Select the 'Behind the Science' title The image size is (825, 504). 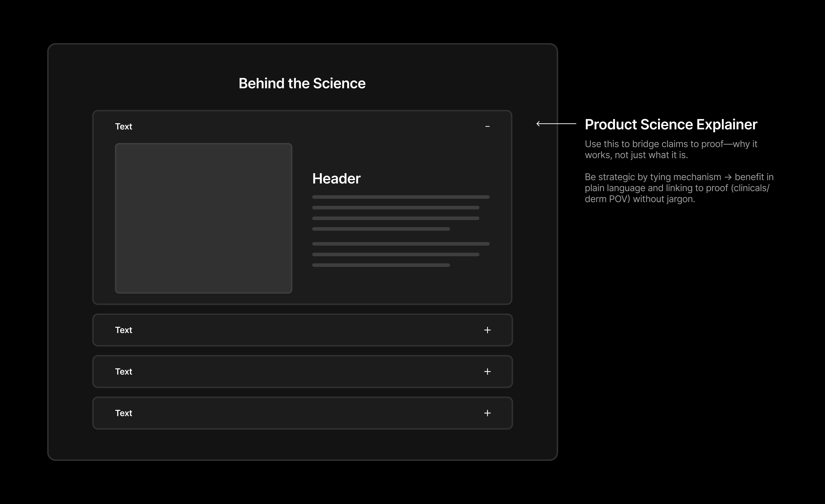pyautogui.click(x=302, y=83)
